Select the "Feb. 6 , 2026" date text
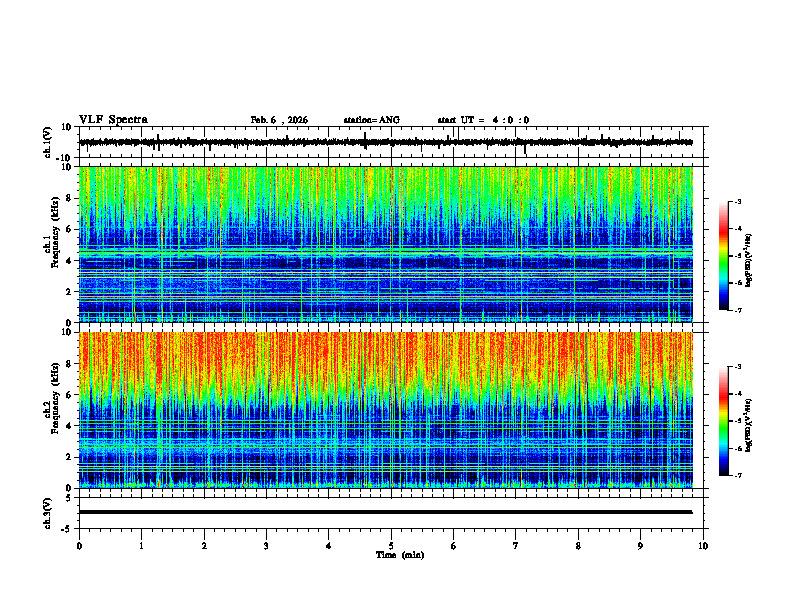This screenshot has width=792, height=612. click(x=279, y=120)
